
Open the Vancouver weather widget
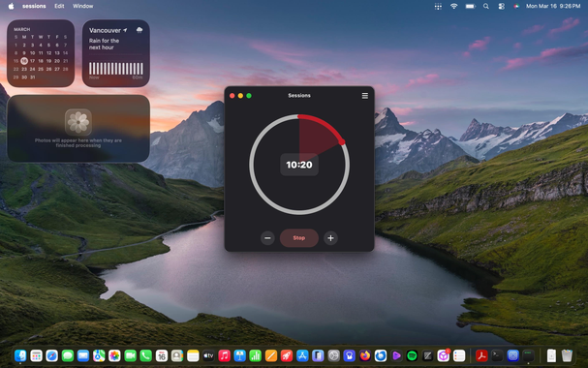coord(116,53)
